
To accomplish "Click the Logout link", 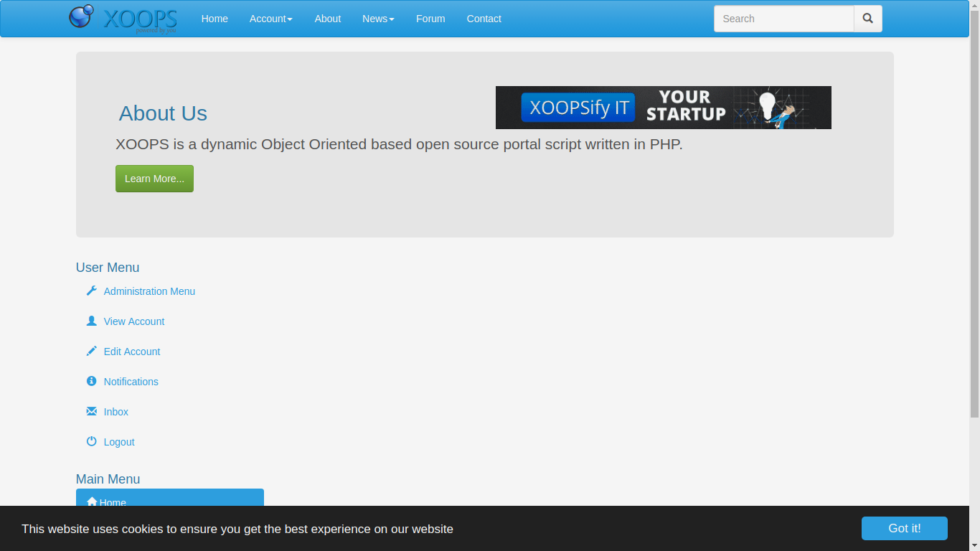I will (x=119, y=442).
